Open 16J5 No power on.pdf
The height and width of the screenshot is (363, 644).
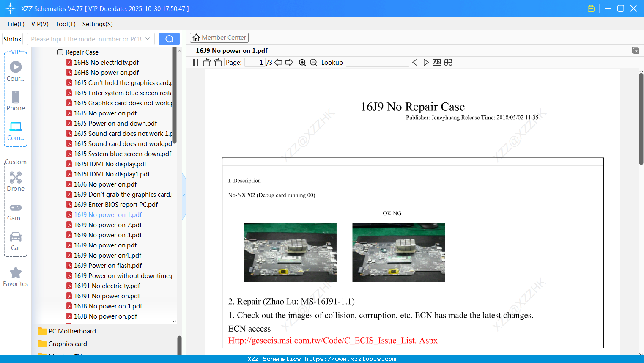[x=105, y=113]
